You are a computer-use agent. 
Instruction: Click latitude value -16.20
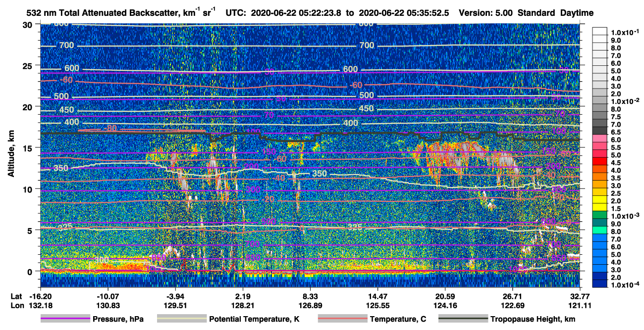[x=40, y=296]
